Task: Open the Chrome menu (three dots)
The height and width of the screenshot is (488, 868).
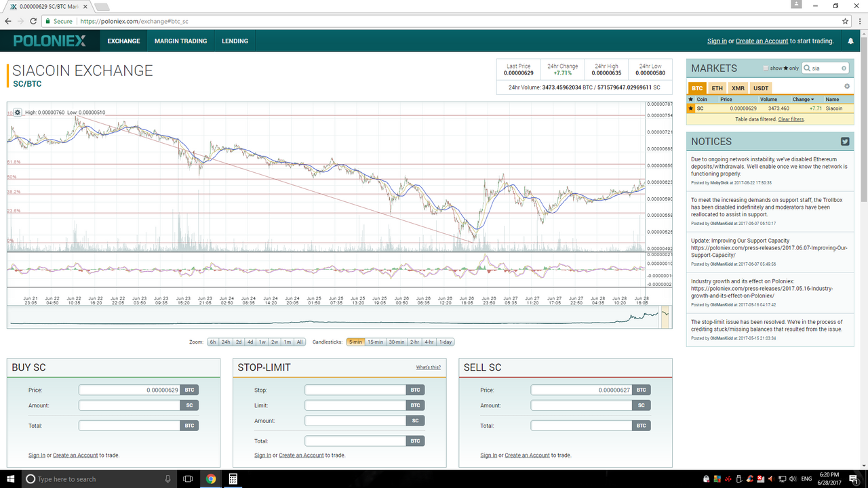Action: point(859,21)
